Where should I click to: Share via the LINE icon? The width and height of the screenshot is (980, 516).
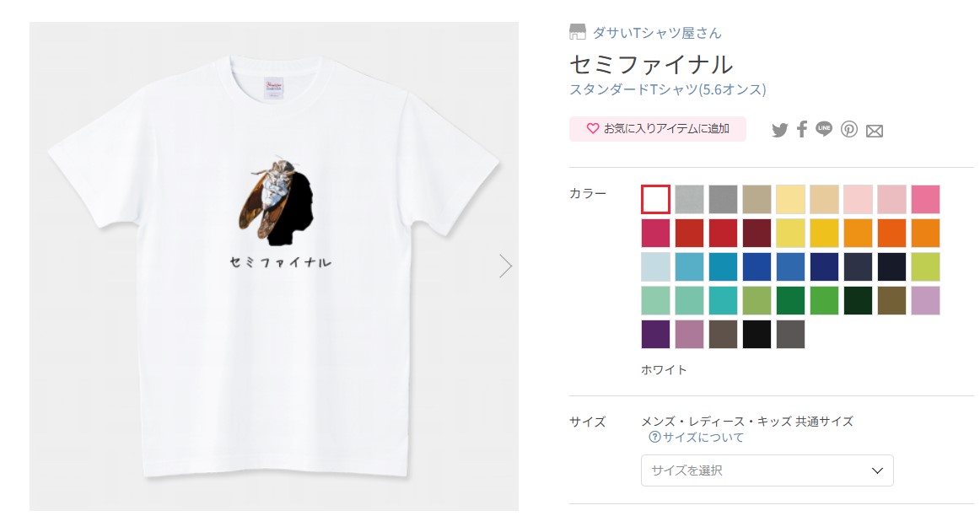[824, 129]
